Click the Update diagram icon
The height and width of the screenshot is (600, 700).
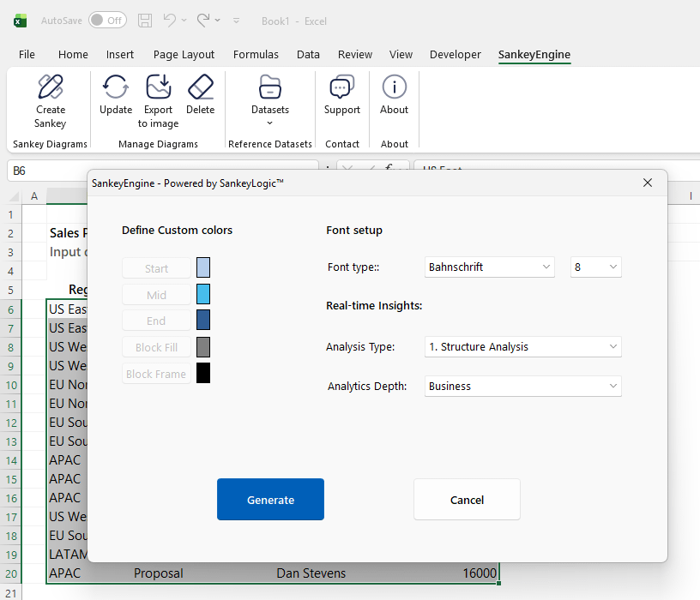point(116,87)
